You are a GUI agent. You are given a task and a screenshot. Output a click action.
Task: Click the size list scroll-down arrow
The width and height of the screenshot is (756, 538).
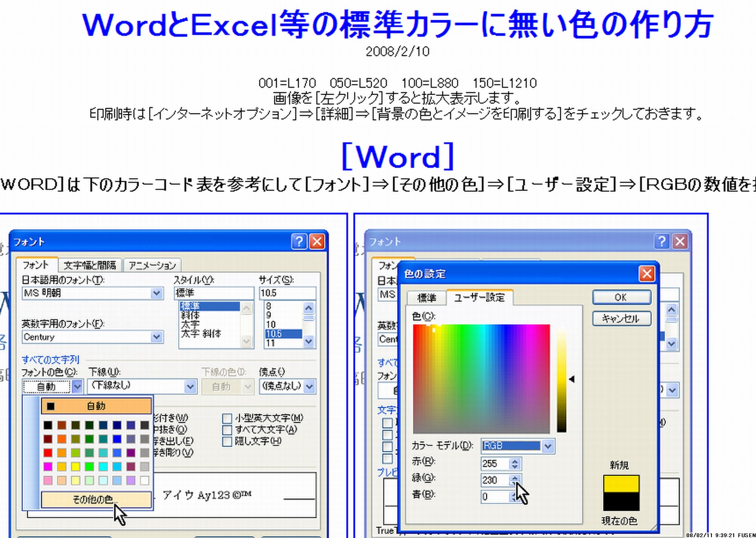coord(309,342)
